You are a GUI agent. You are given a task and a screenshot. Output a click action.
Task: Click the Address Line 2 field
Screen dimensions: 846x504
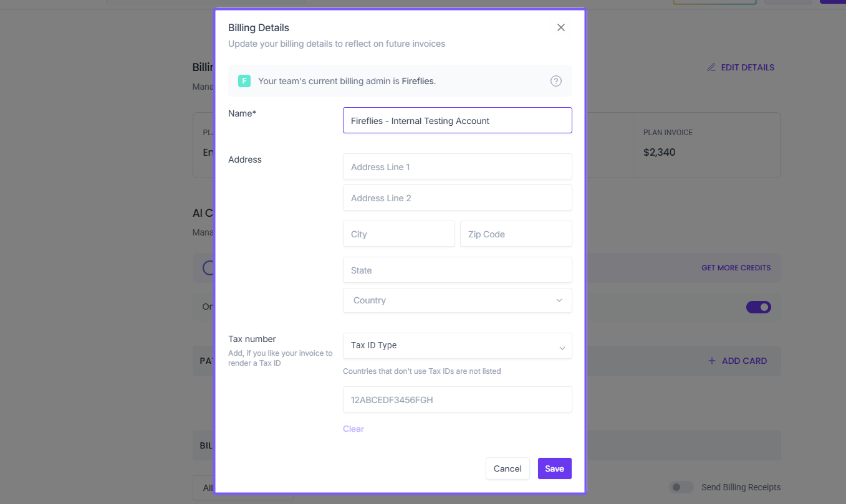[x=457, y=198]
